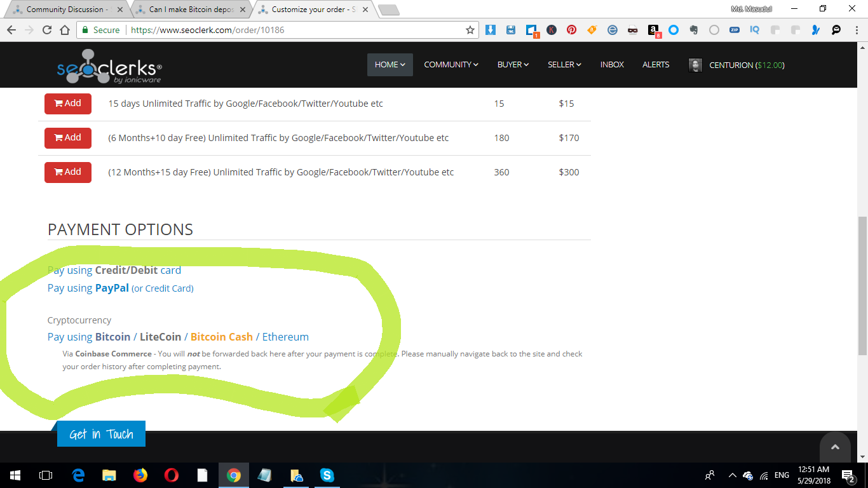This screenshot has height=488, width=868.
Task: Pay using Credit/Debit card
Action: tap(114, 270)
